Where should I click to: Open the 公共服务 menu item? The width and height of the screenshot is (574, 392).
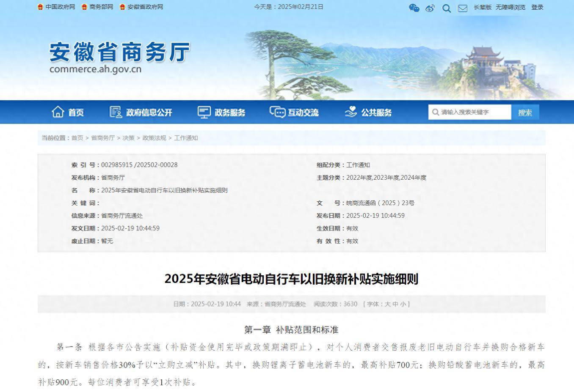click(376, 112)
